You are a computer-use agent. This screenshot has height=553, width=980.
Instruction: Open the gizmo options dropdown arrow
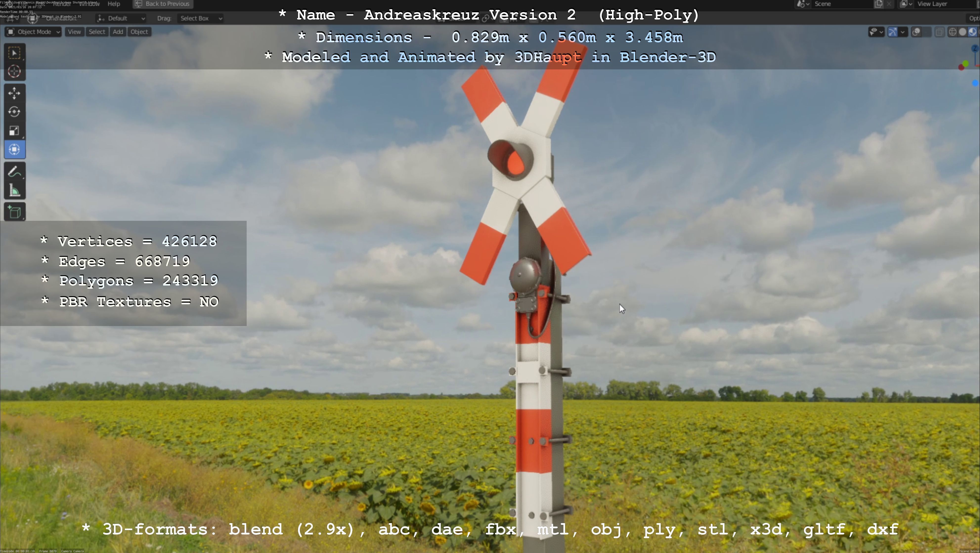click(903, 32)
